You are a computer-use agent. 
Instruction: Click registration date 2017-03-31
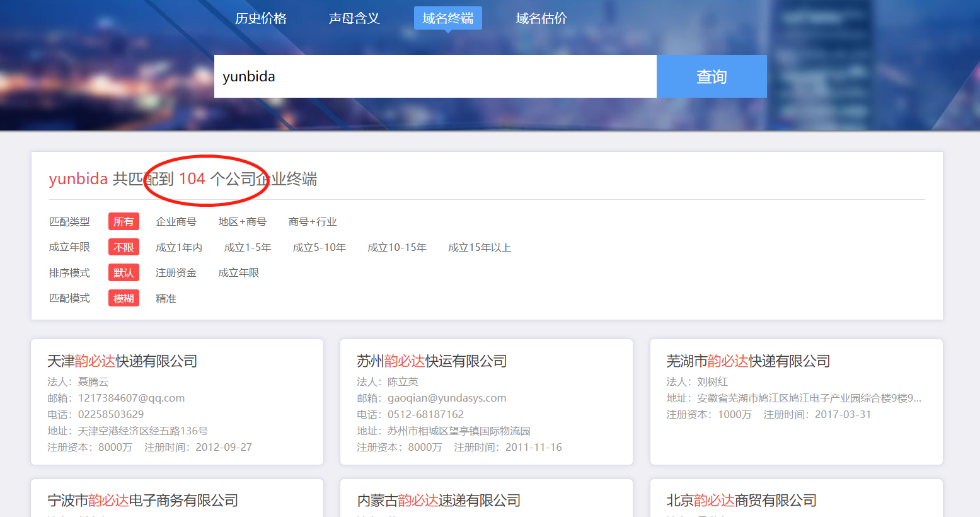tap(843, 414)
